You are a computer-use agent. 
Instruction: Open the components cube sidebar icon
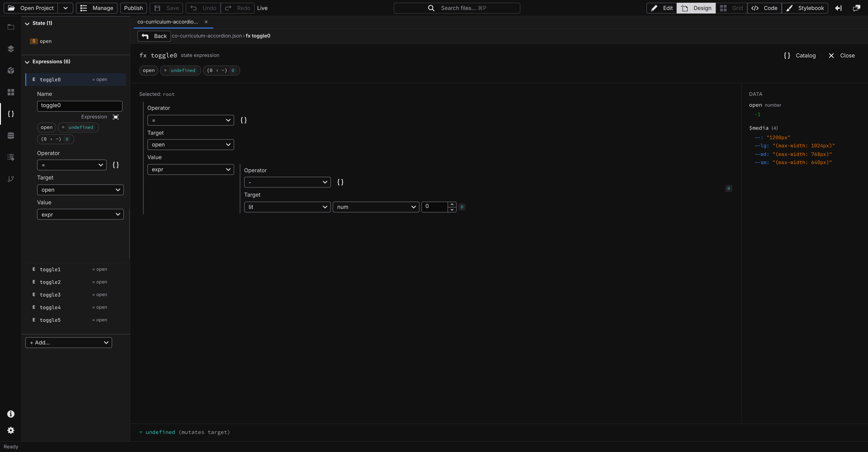[11, 70]
